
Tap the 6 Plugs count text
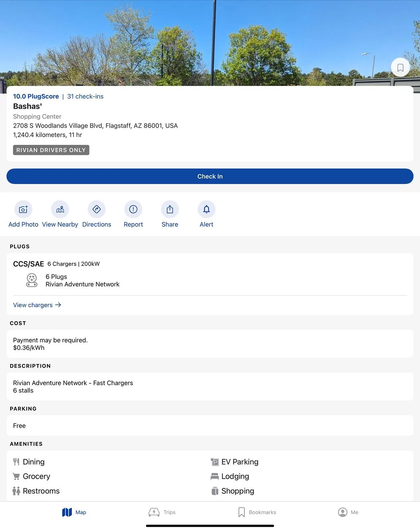click(x=56, y=277)
